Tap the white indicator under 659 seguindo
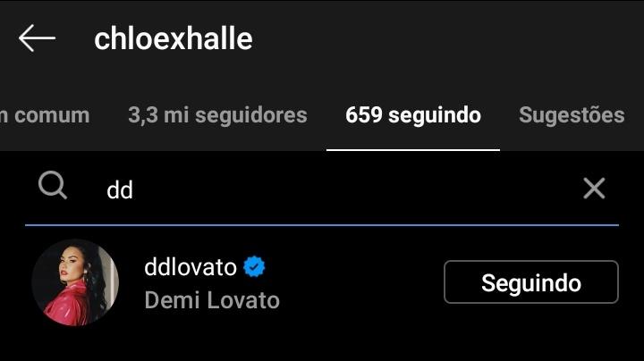 (413, 150)
